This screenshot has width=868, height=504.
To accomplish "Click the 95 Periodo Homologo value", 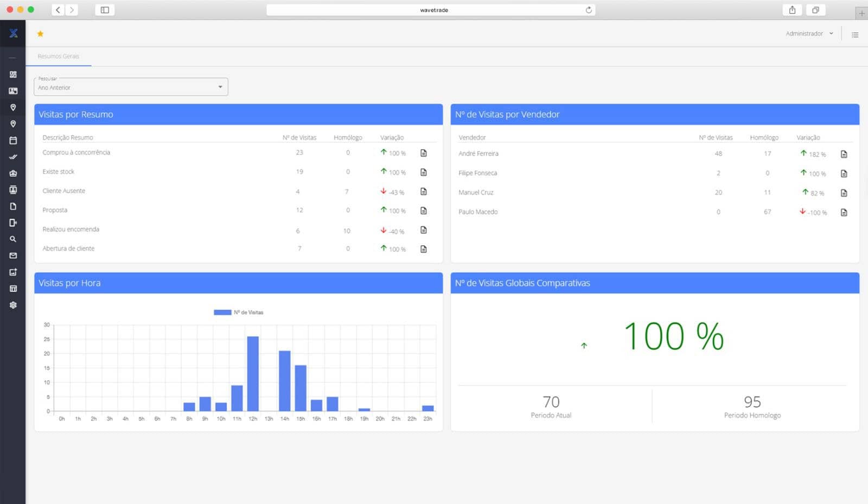I will click(752, 402).
